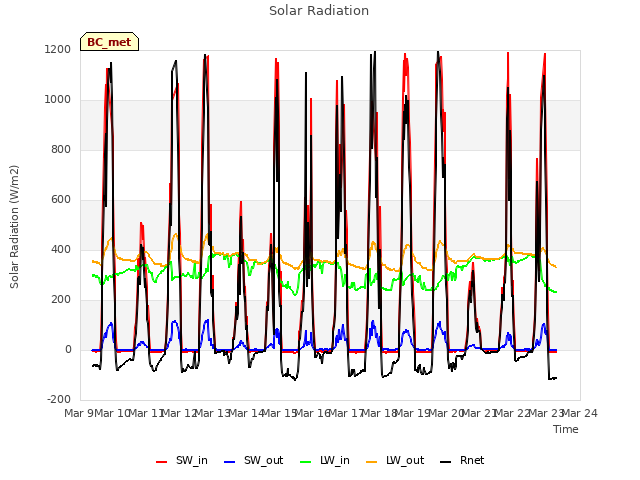Click the 200 y-axis tick label
This screenshot has width=640, height=480.
click(x=61, y=300)
